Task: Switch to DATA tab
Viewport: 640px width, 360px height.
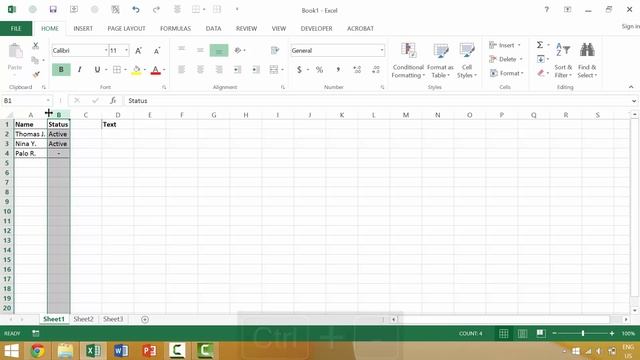Action: coord(213,29)
